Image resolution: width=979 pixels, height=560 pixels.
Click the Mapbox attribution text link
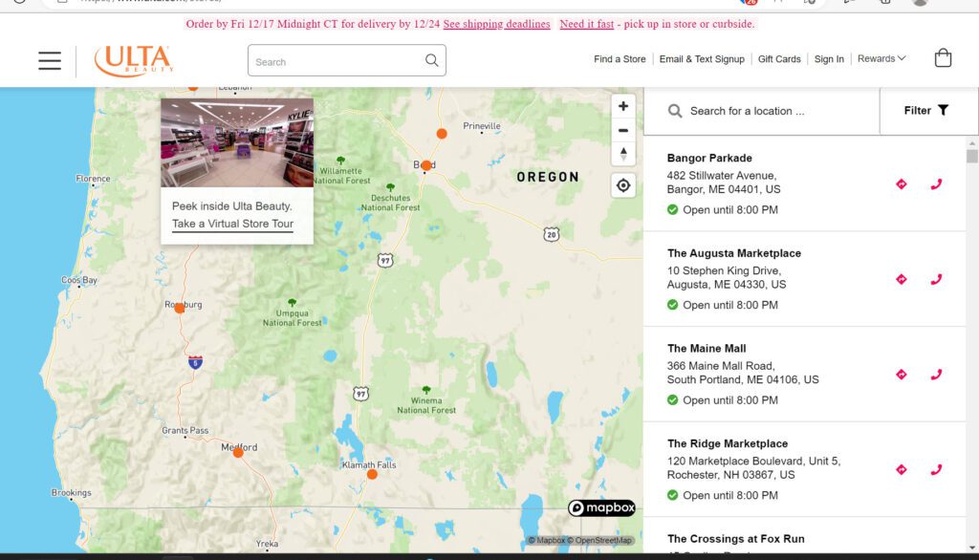(x=546, y=541)
